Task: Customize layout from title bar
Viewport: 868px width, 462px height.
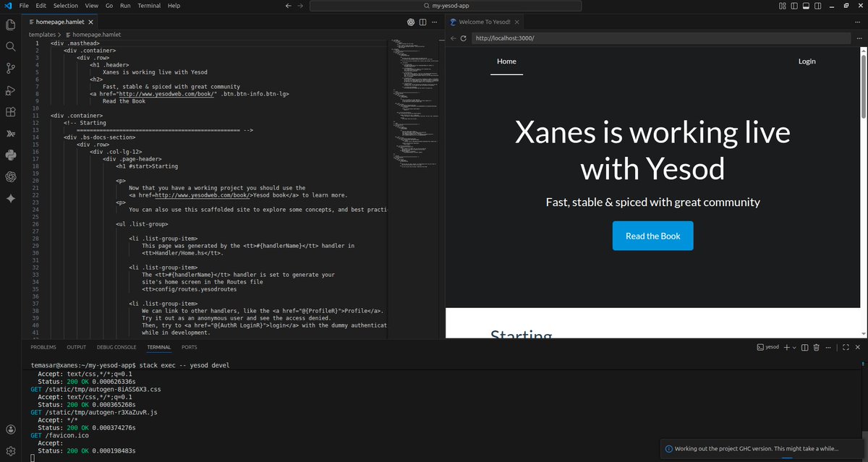Action: [783, 5]
